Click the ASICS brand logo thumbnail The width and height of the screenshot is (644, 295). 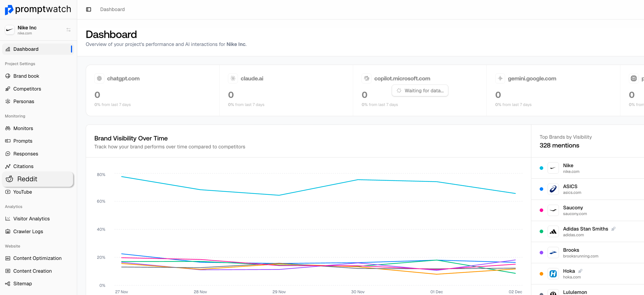(553, 189)
